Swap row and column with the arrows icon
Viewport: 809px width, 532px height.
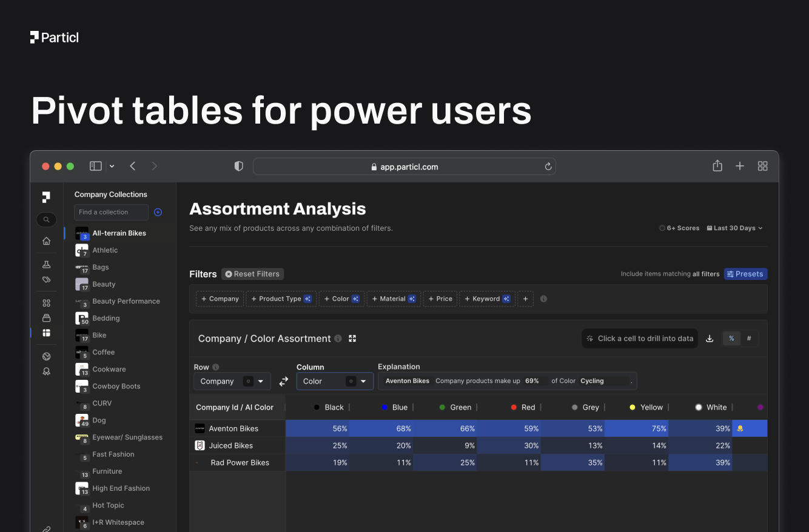[283, 382]
